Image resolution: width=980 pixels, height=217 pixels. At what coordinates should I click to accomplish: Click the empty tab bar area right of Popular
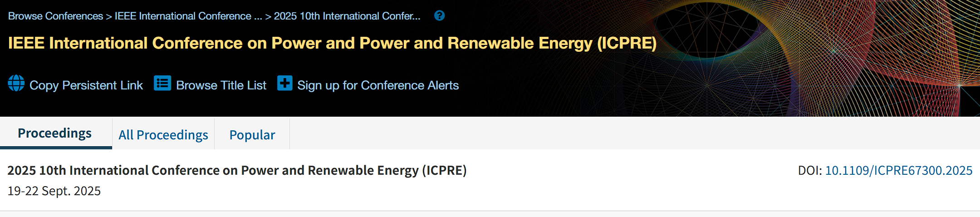tap(635, 133)
